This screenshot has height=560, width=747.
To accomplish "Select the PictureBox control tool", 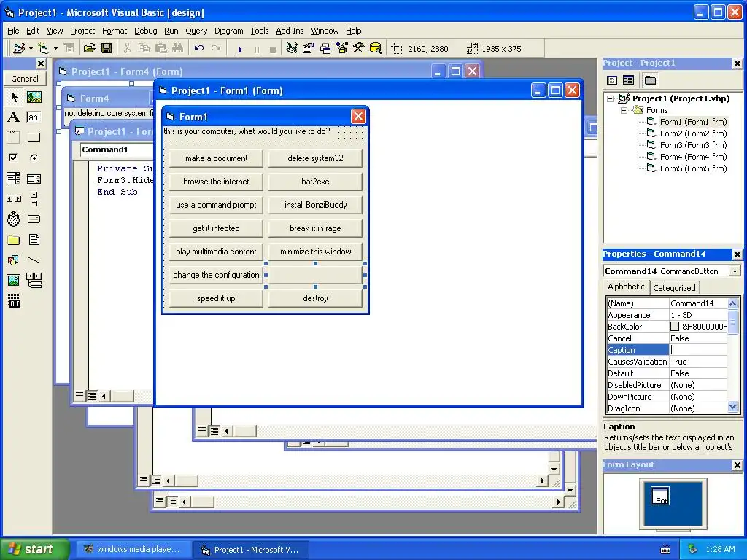I will click(x=34, y=97).
